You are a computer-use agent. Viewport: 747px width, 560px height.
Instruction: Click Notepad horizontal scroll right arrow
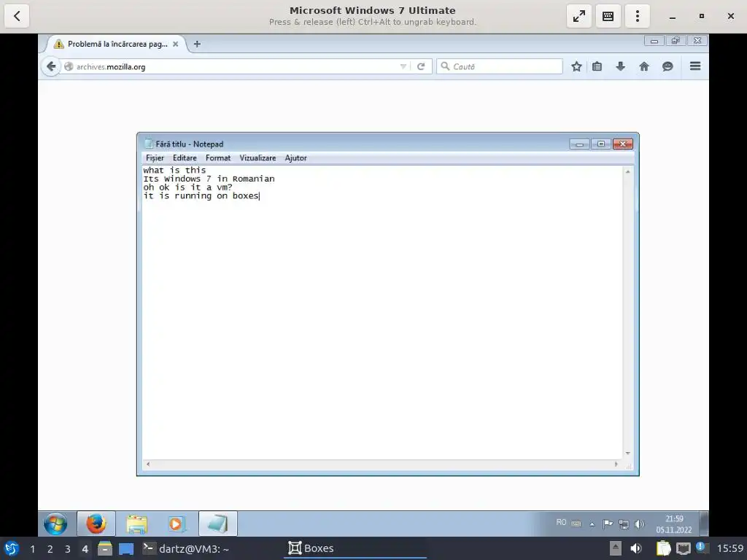tap(616, 464)
